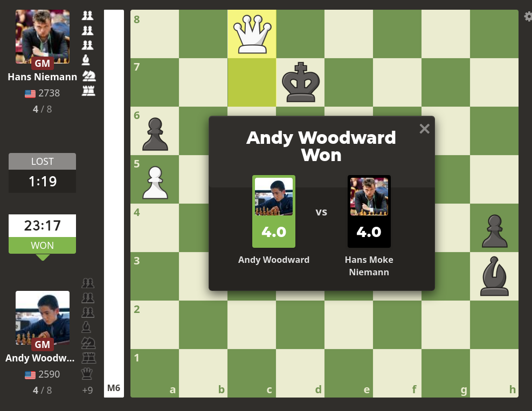The width and height of the screenshot is (532, 411).
Task: Click Hans Niemann's 2738 rating
Action: coord(49,93)
